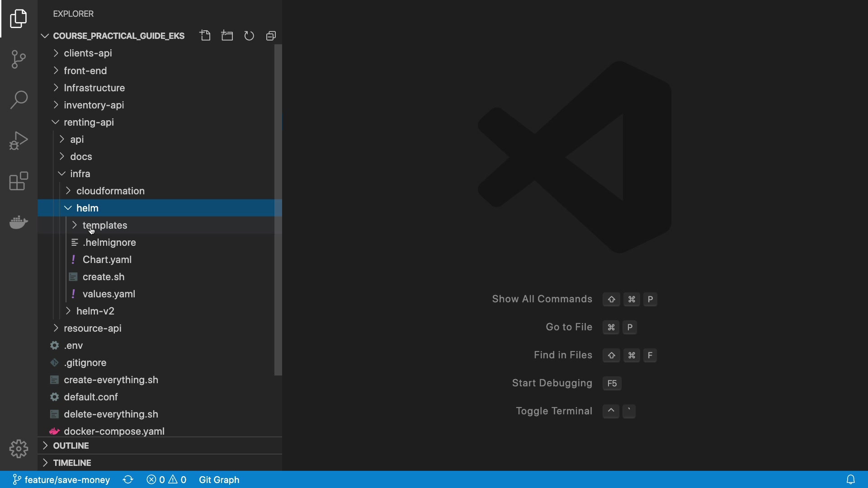This screenshot has width=868, height=488.
Task: Open the Run and Debug view
Action: (19, 141)
